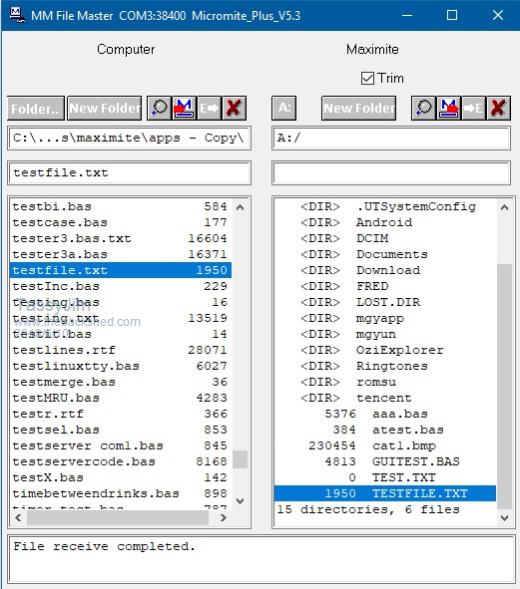Click the Maximite path field showing A:/
Viewport: 520px width, 589px height.
pyautogui.click(x=391, y=138)
